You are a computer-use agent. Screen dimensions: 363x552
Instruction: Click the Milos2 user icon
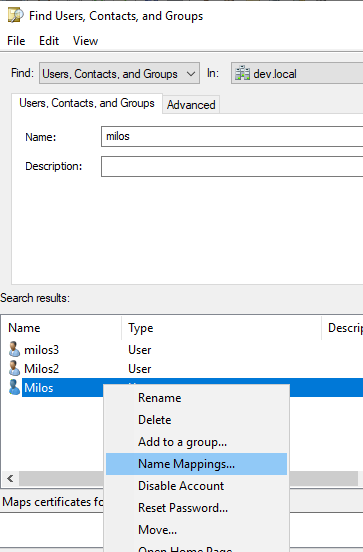tap(14, 368)
